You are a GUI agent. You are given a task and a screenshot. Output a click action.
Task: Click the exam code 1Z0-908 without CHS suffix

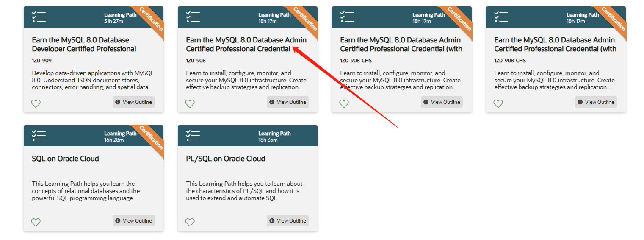(196, 61)
